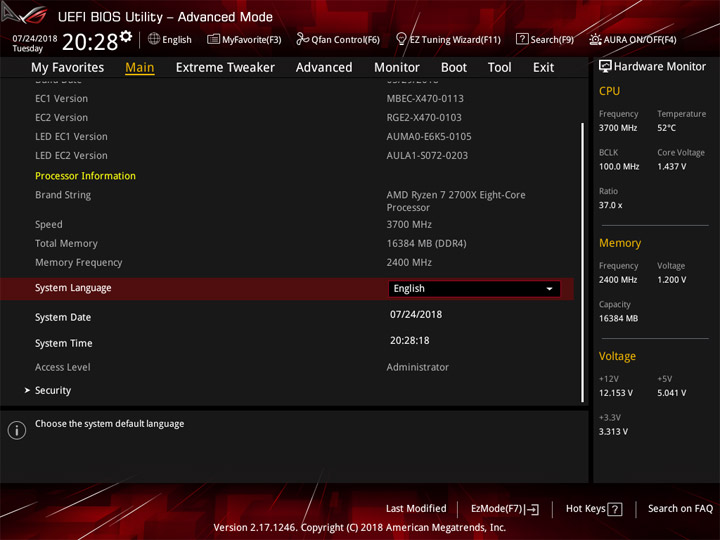
Task: Click AMD Ryzen 7 2700X brand text
Action: tap(456, 201)
